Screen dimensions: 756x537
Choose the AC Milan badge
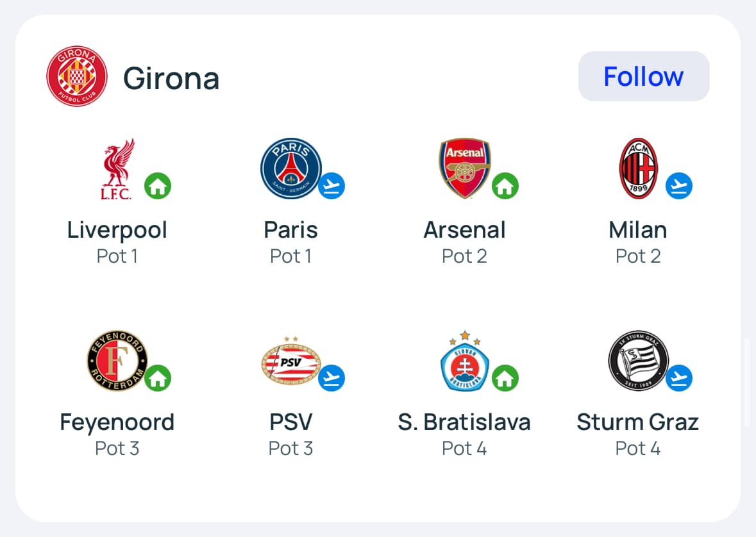[638, 169]
